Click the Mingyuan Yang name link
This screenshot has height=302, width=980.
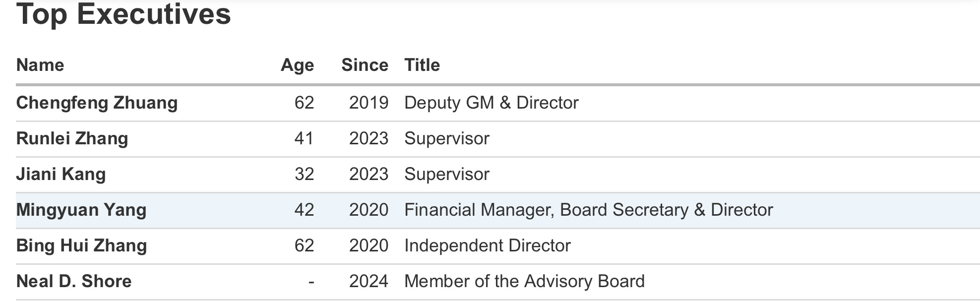point(81,210)
